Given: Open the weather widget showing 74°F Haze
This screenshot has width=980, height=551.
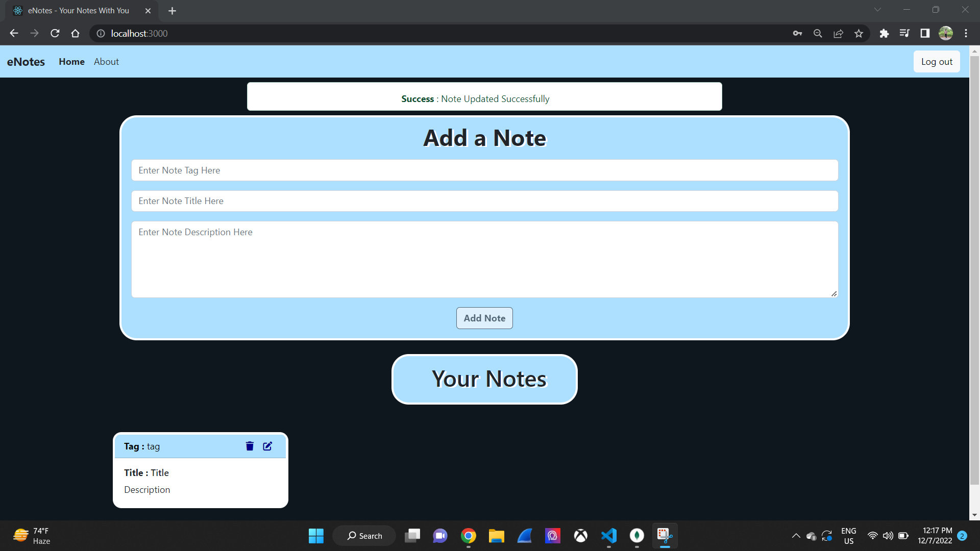Looking at the screenshot, I should pos(32,536).
